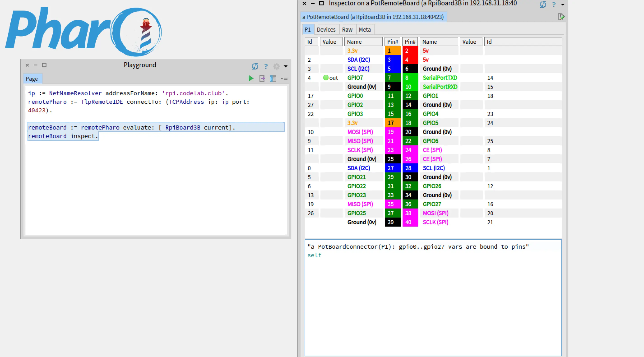Open the Playground window dropdown menu arrow
Viewport: 644px width, 357px height.
click(x=285, y=67)
